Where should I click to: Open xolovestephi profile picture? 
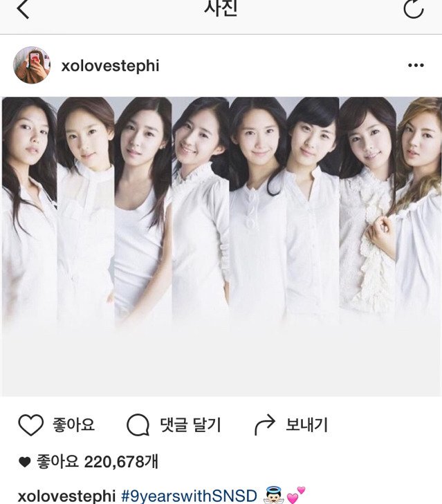[32, 65]
